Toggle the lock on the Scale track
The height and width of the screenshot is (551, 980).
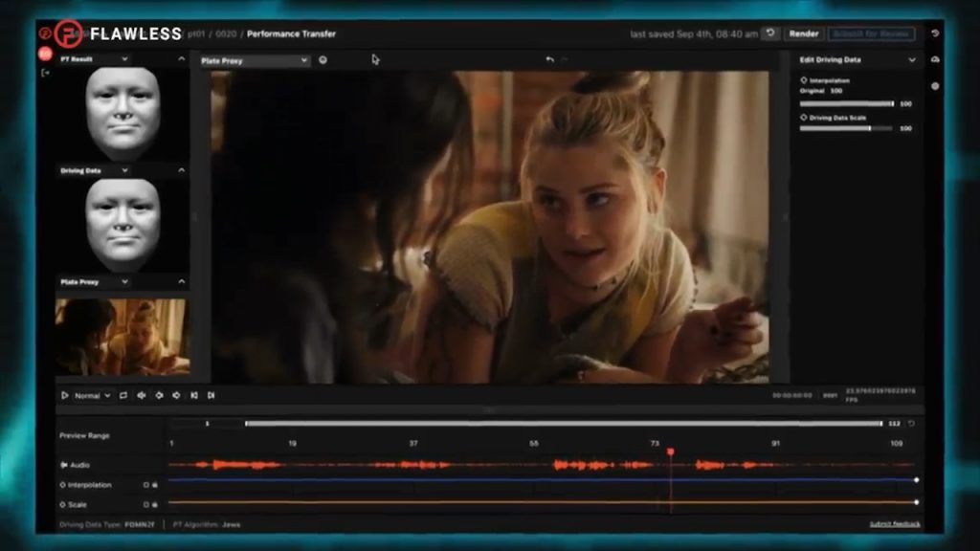(x=155, y=504)
